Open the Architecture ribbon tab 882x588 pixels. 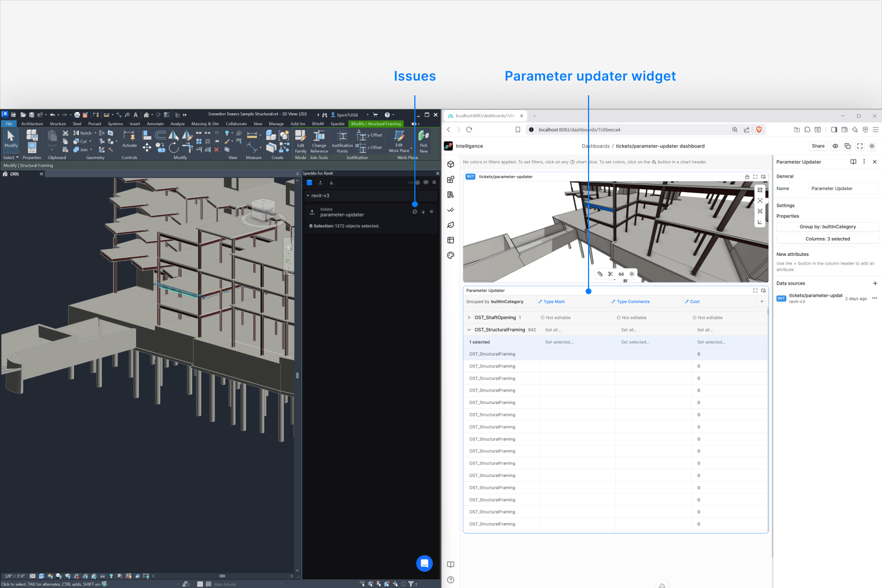[32, 124]
